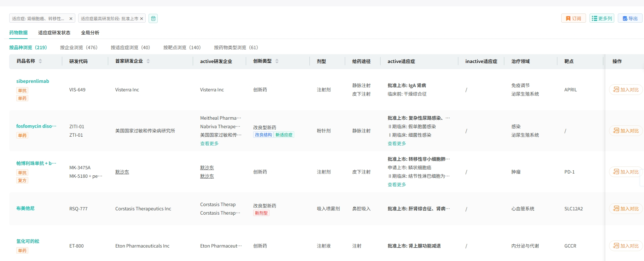The width and height of the screenshot is (644, 261).
Task: Click the 订阅 subscribe button
Action: pos(573,18)
